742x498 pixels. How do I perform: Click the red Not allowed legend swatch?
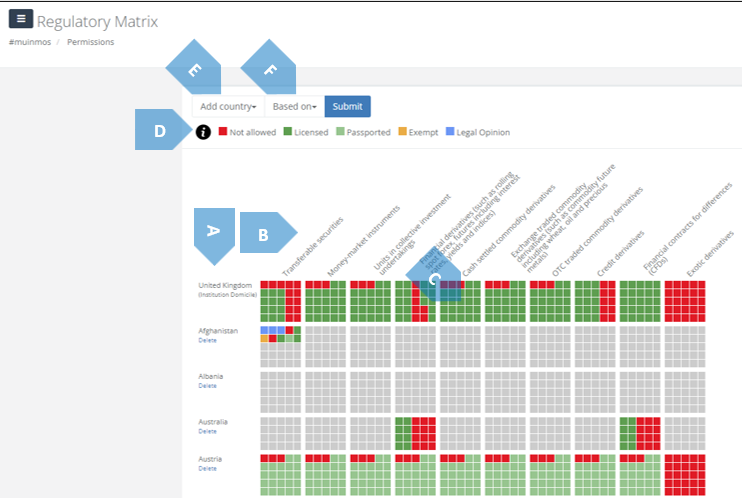pyautogui.click(x=222, y=132)
